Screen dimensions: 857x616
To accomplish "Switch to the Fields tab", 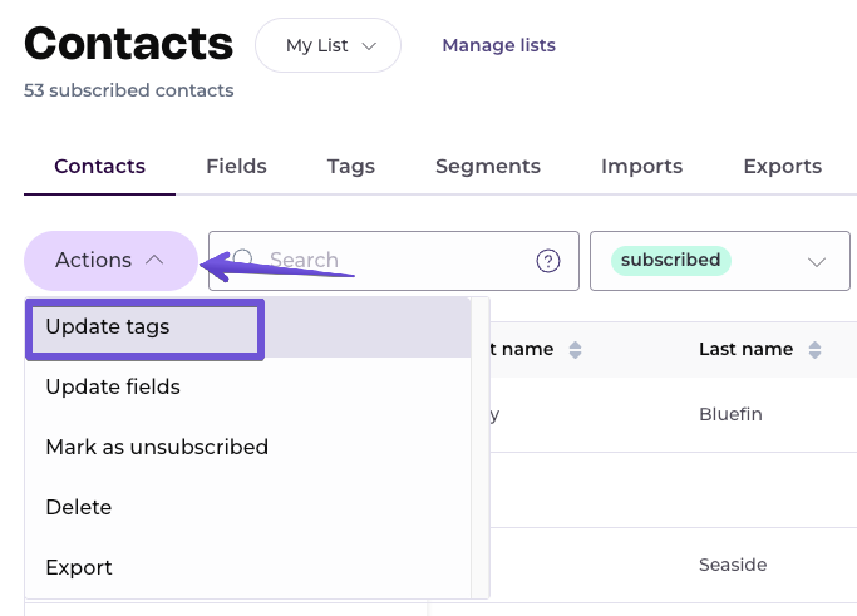I will [x=236, y=166].
